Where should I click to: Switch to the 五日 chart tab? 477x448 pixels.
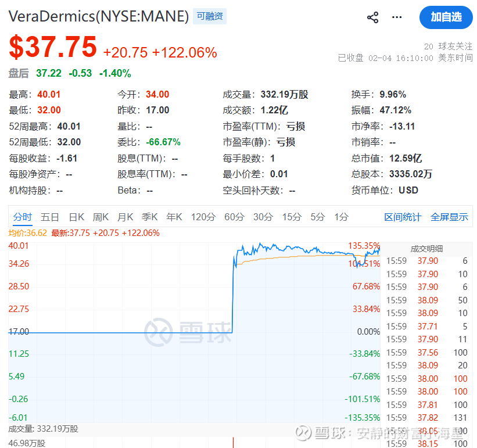coord(50,217)
